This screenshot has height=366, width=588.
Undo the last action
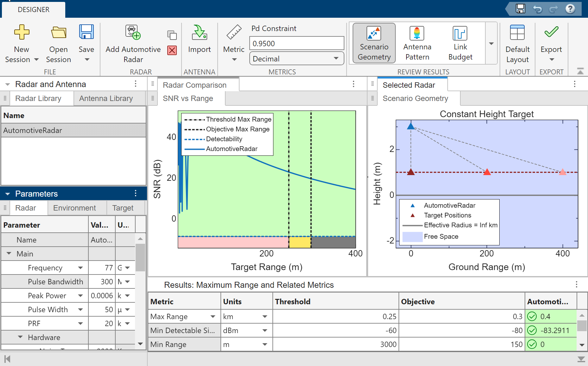click(538, 9)
